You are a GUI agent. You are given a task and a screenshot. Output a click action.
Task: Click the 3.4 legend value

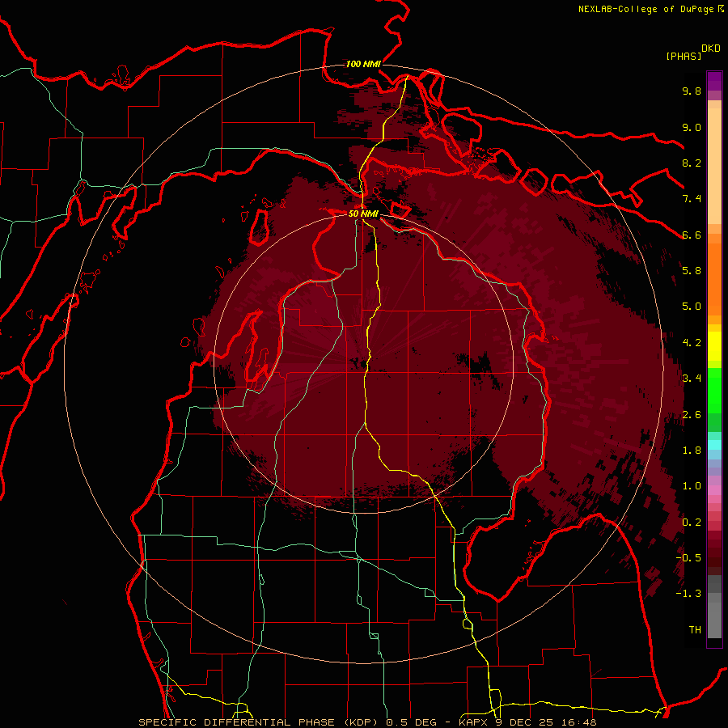(692, 379)
